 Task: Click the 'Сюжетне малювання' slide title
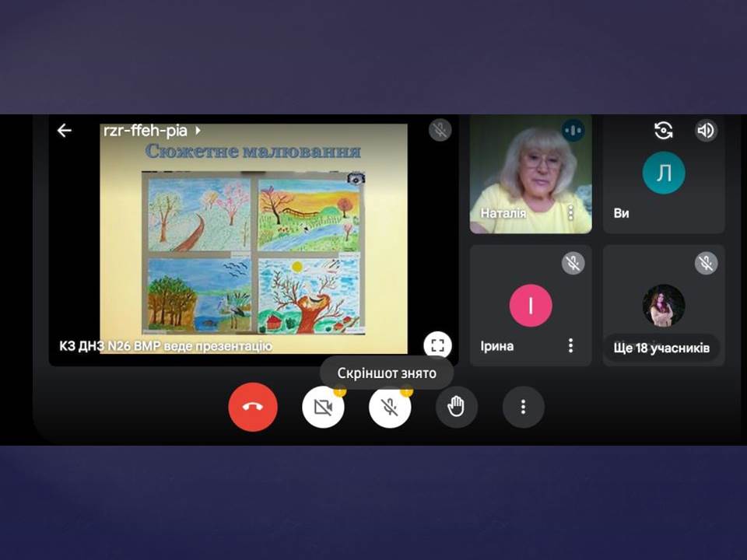pos(253,152)
